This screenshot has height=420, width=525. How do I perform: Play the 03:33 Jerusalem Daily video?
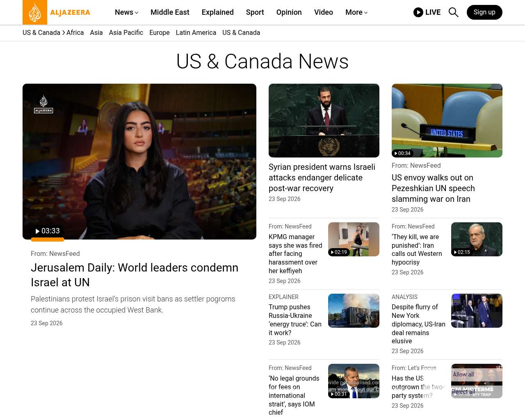48,231
